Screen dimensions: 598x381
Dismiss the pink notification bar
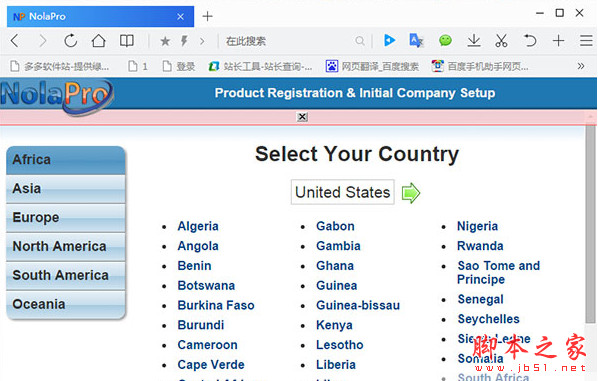coord(302,117)
